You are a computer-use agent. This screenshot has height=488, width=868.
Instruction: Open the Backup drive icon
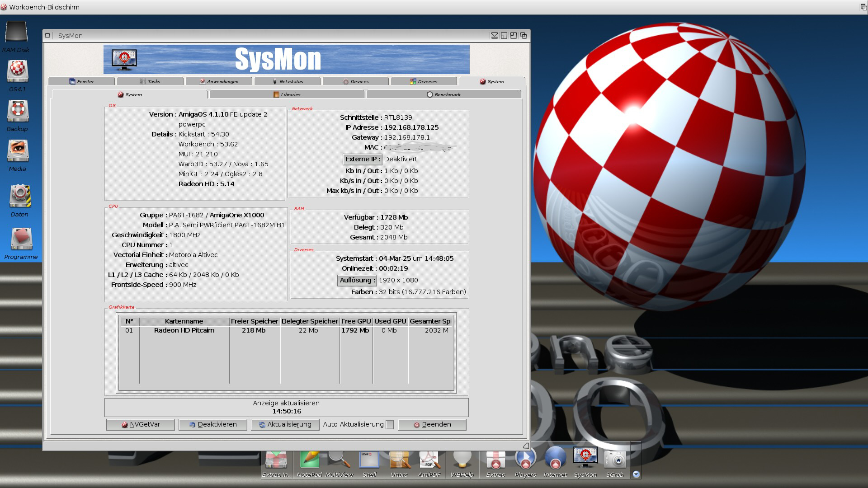18,116
